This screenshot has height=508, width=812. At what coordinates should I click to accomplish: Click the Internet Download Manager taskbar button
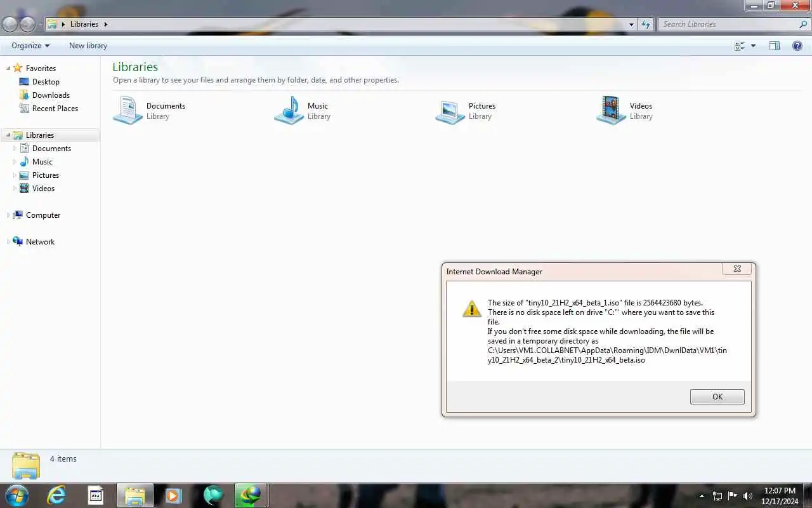249,495
